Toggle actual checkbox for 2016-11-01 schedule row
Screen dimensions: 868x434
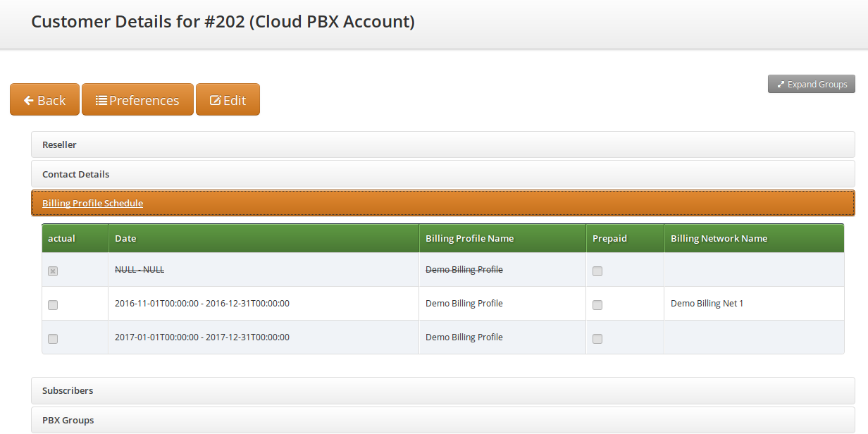pyautogui.click(x=53, y=305)
